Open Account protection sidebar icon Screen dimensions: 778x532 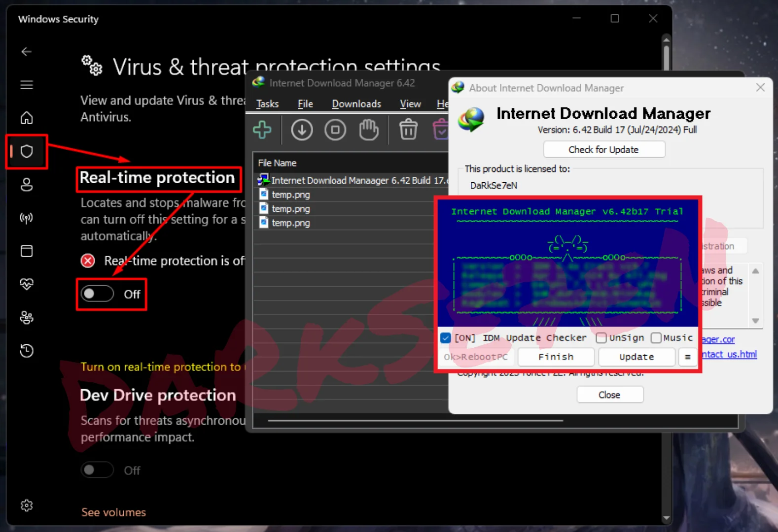pyautogui.click(x=27, y=185)
